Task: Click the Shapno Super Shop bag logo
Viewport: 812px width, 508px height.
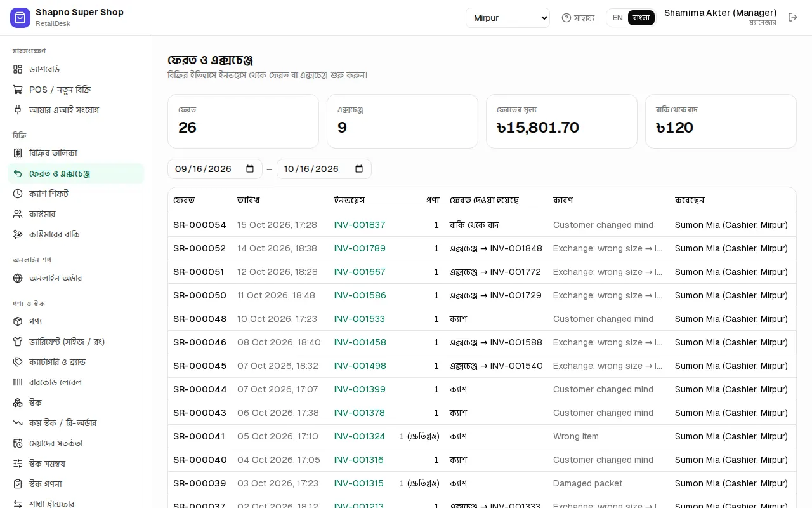Action: pyautogui.click(x=20, y=18)
